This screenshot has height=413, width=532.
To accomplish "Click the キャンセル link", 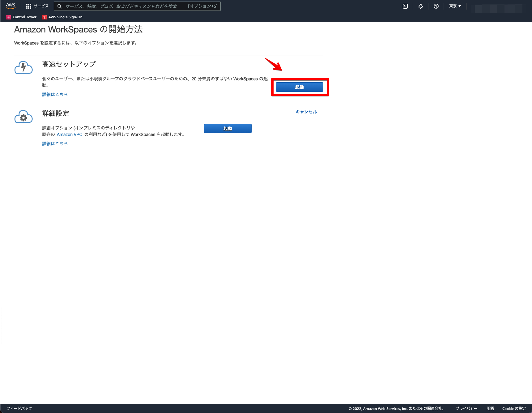I will (x=306, y=112).
